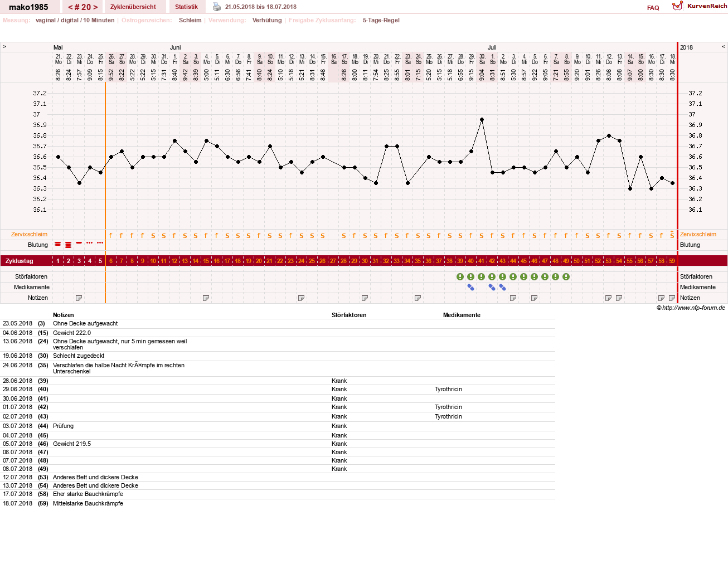Screen dimensions: 728x564
Task: Click the mako1985 username
Action: 28,7
